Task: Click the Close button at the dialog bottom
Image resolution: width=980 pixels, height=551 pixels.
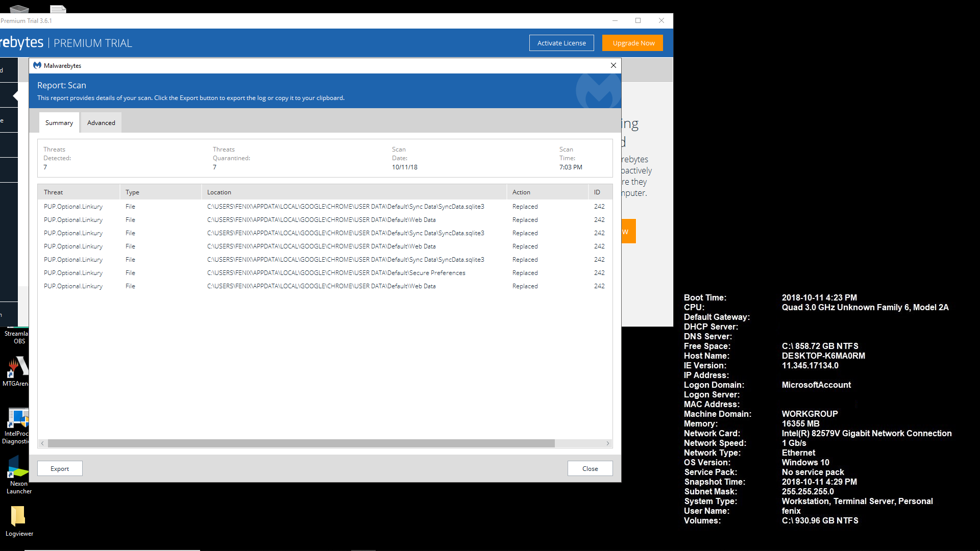Action: pyautogui.click(x=590, y=468)
